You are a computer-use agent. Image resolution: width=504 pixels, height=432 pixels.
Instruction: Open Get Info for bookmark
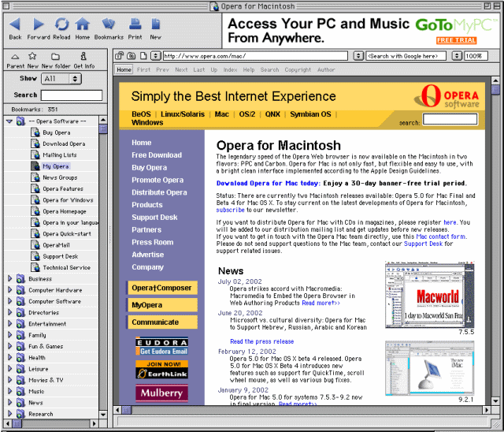[84, 61]
